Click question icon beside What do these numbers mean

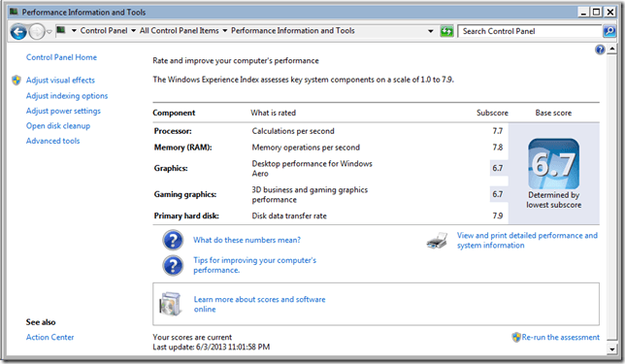[x=173, y=240]
